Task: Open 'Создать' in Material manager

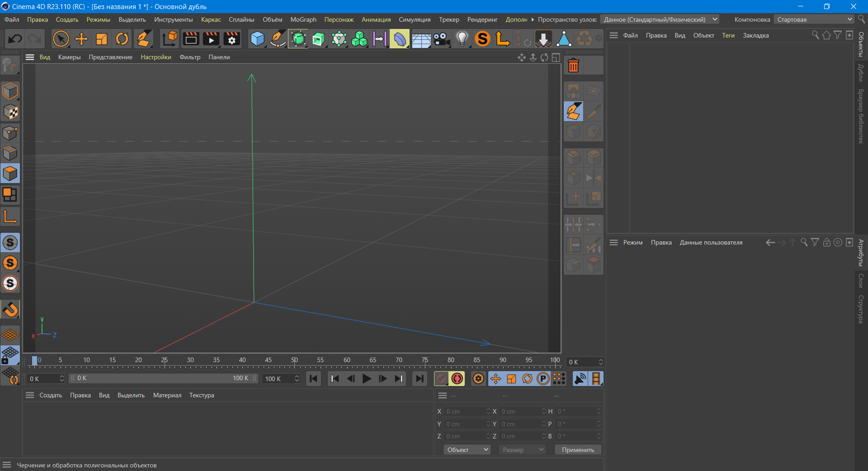Action: [51, 395]
